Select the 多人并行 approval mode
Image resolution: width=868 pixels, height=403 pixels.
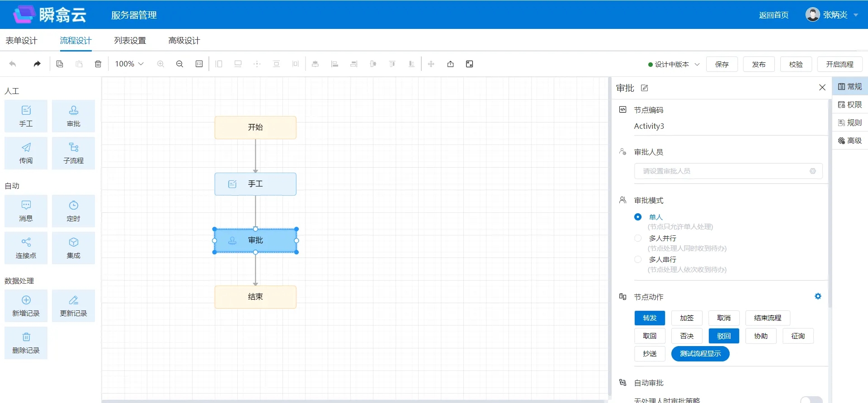638,238
